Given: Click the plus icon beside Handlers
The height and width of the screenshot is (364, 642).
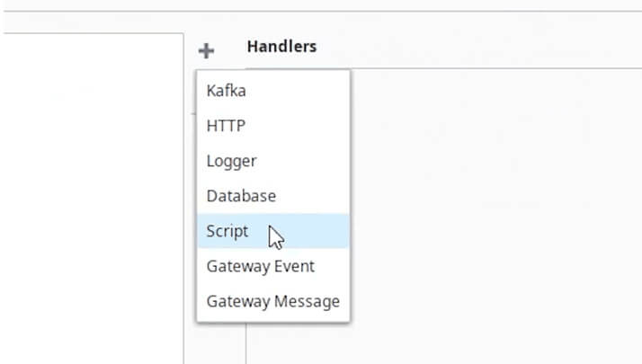Looking at the screenshot, I should (206, 50).
